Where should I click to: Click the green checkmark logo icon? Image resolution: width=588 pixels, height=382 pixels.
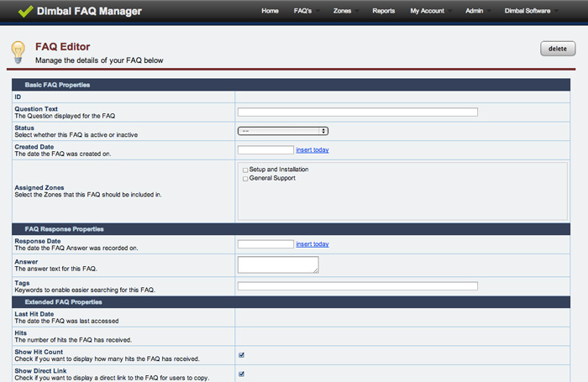[x=25, y=11]
